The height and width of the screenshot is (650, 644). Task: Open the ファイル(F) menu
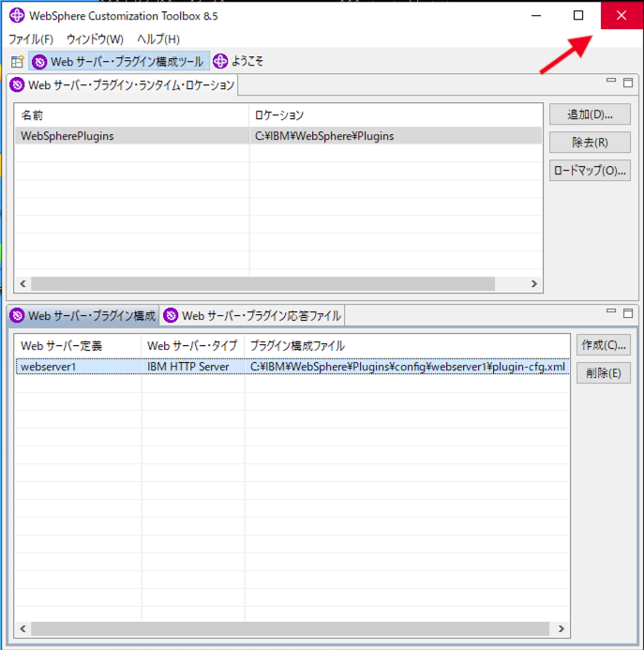pos(31,39)
